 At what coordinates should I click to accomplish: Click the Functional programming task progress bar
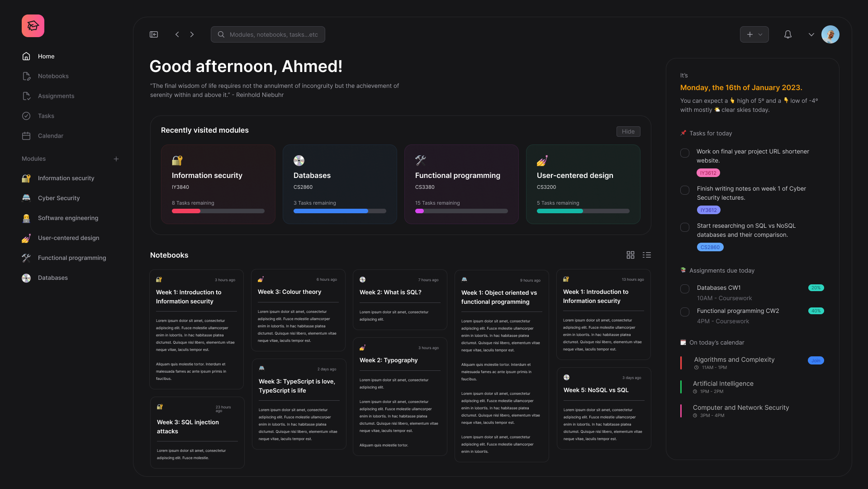[461, 211]
